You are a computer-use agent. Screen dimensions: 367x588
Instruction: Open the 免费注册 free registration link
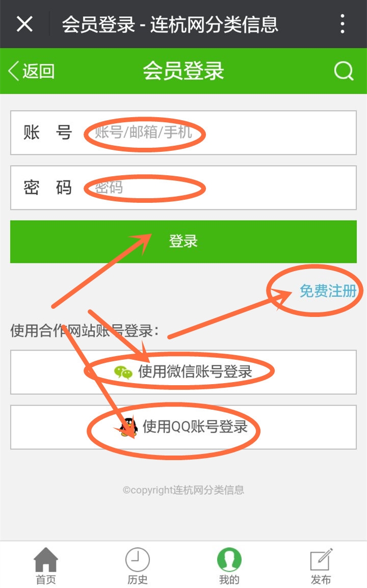tap(328, 290)
